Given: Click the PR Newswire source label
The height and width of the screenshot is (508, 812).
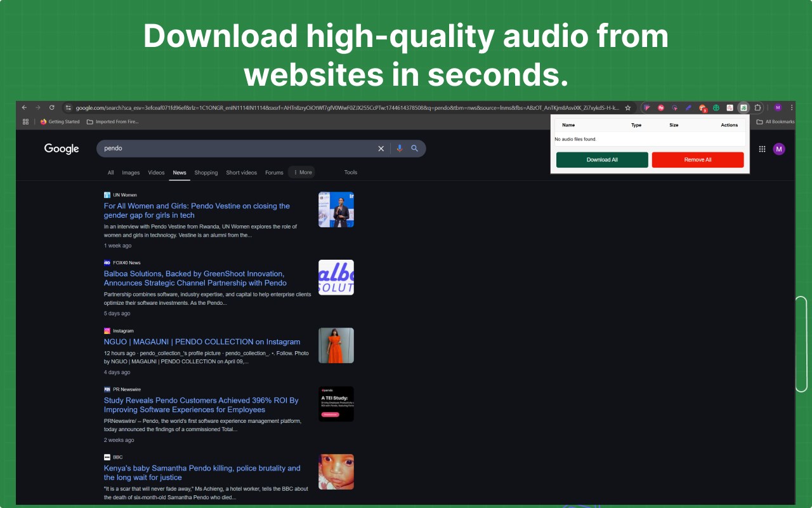Looking at the screenshot, I should point(127,389).
